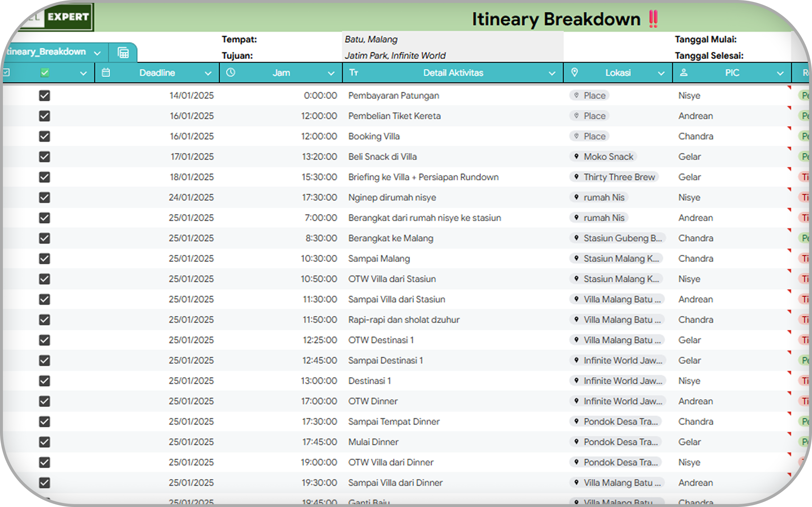Viewport: 812px width, 507px height.
Task: Click the location pin icon in Lokasi header
Action: click(x=574, y=73)
